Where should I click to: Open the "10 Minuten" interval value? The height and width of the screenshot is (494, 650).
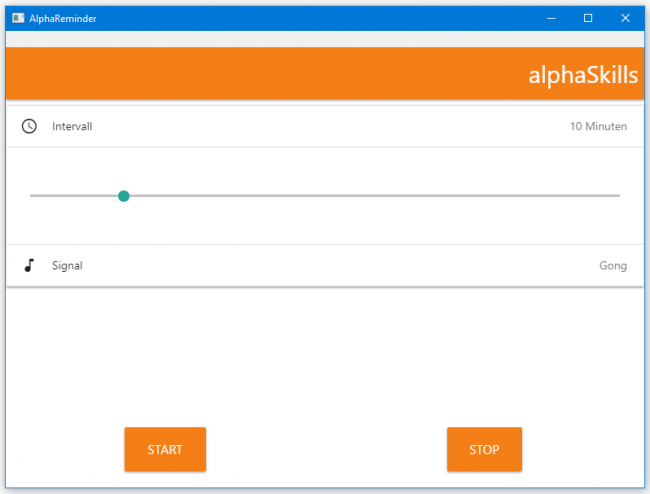click(598, 126)
